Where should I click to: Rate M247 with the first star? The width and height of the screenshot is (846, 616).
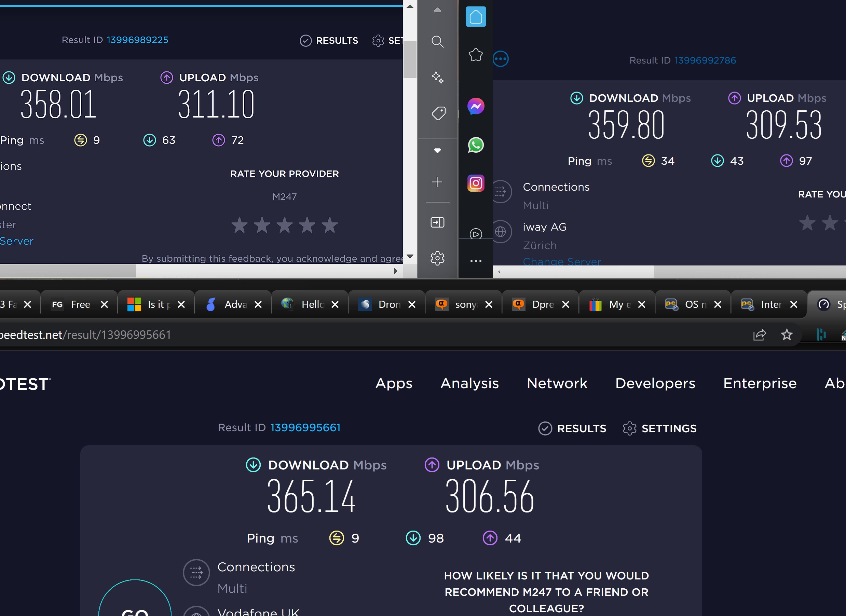coord(240,225)
